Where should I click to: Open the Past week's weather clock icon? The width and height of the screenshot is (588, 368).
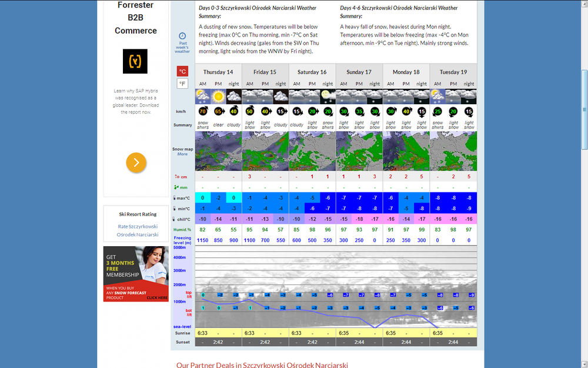coord(182,36)
